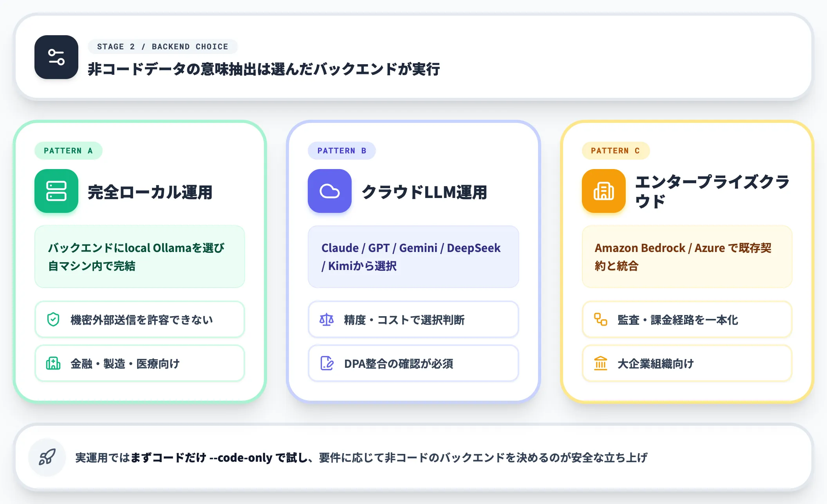Click the purple cloud icon for クラウドLLM運用
The image size is (827, 504).
tap(330, 191)
